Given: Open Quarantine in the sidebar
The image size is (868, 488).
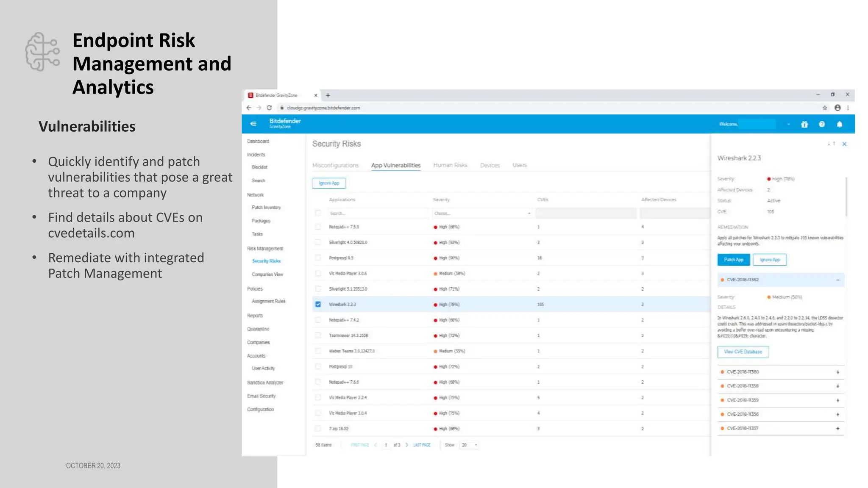Looking at the screenshot, I should pos(258,329).
